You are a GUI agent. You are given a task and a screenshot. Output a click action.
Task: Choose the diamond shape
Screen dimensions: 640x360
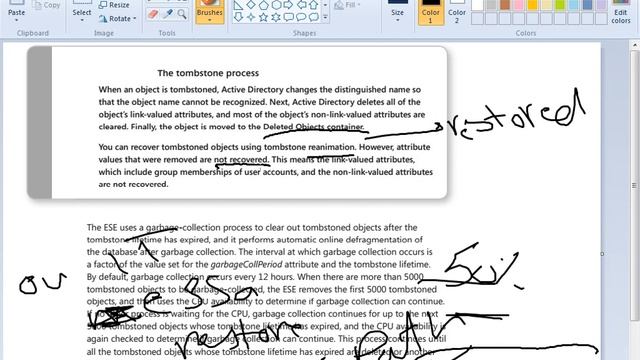[251, 5]
